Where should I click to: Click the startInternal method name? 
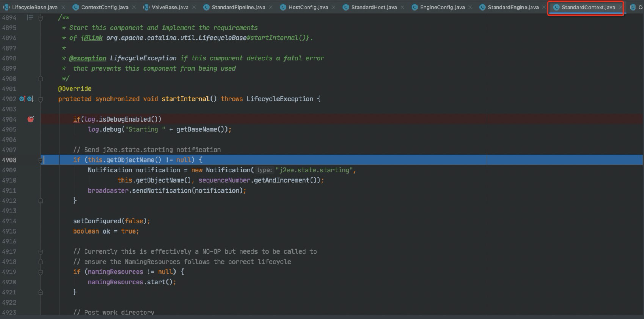[185, 99]
